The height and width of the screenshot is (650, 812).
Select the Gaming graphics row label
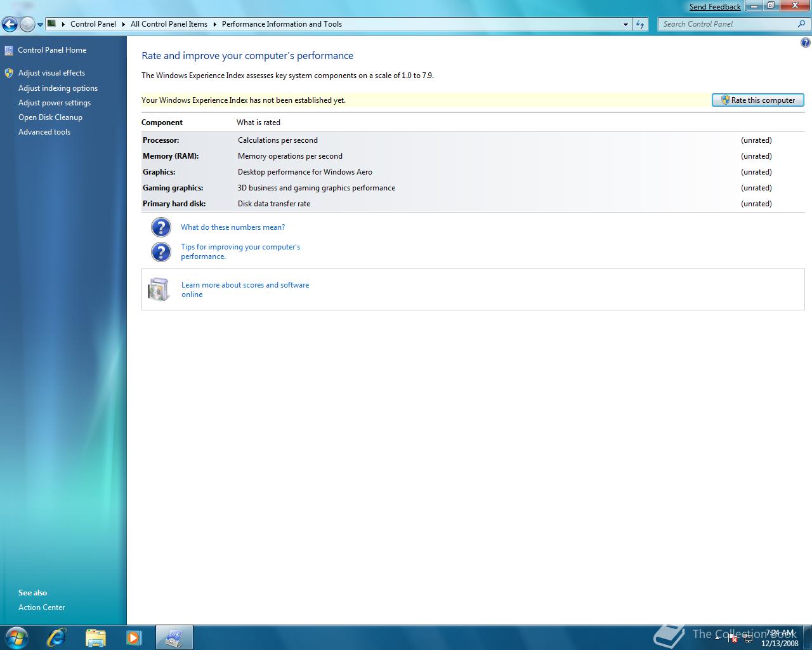[x=173, y=188]
